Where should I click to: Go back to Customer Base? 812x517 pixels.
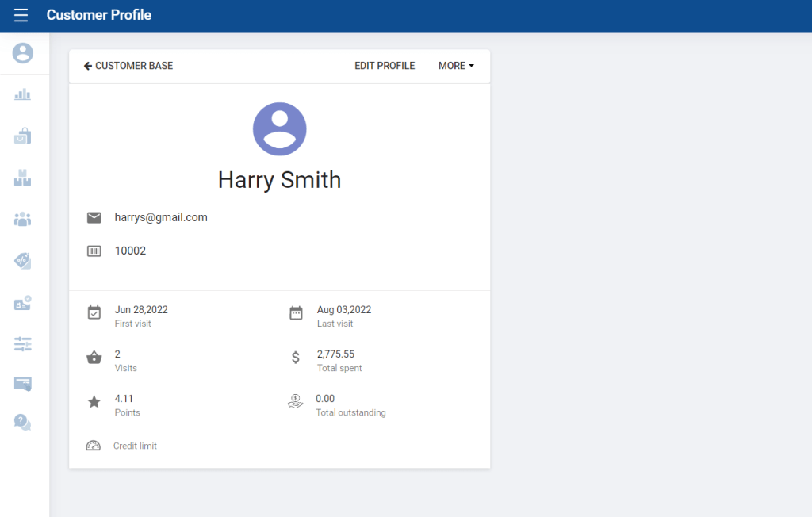click(x=128, y=66)
